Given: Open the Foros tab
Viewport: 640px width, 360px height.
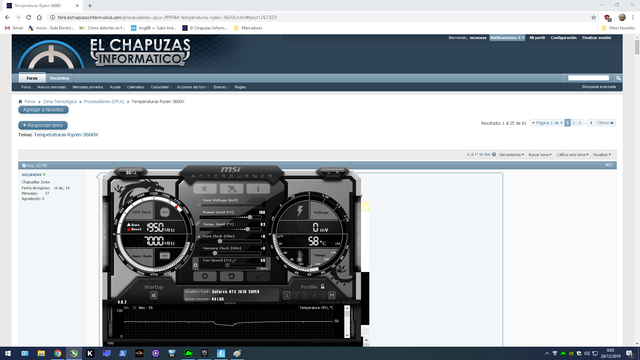Looking at the screenshot, I should [x=32, y=78].
